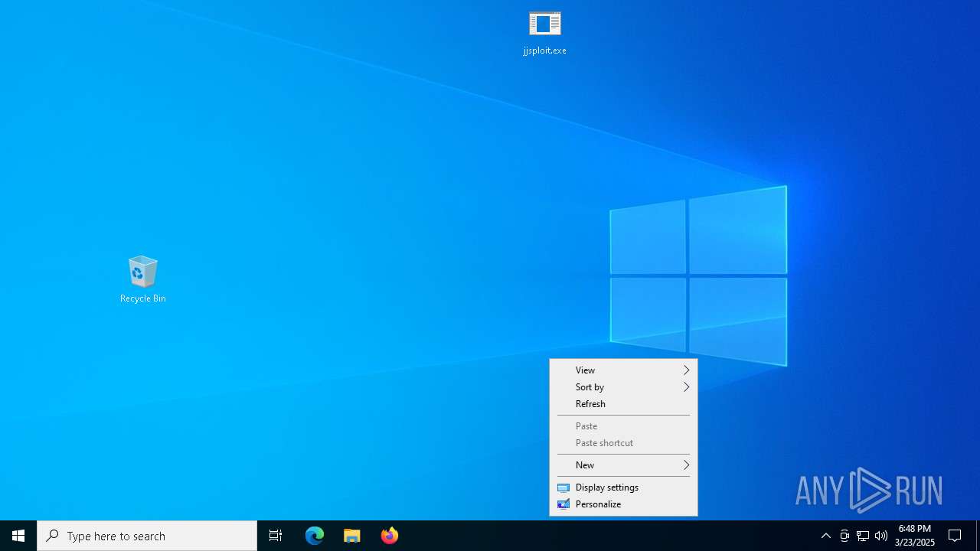The image size is (980, 551).
Task: Open the clock showing 6:48 PM
Action: pyautogui.click(x=915, y=536)
